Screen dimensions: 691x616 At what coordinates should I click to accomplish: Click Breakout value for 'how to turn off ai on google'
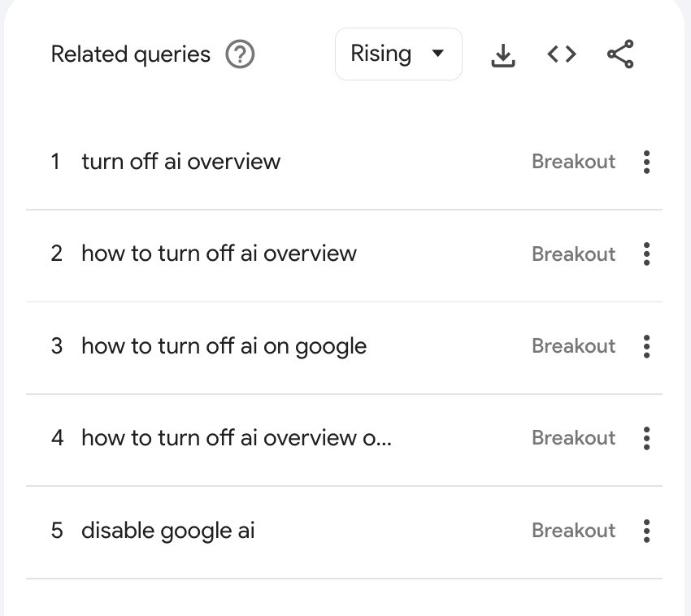pyautogui.click(x=574, y=346)
